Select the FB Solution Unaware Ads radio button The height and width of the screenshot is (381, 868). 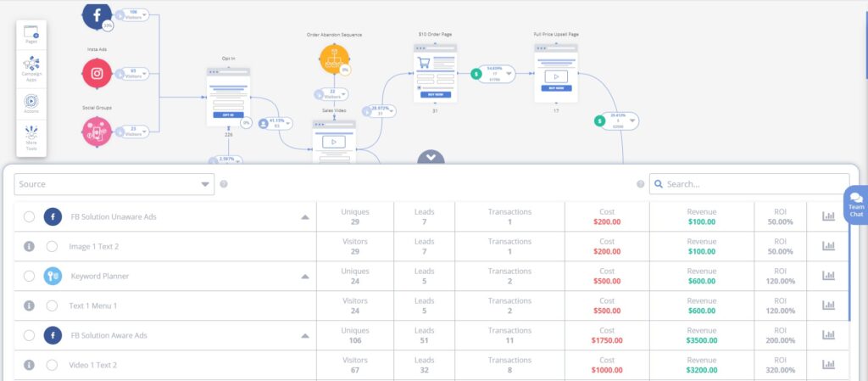[29, 216]
